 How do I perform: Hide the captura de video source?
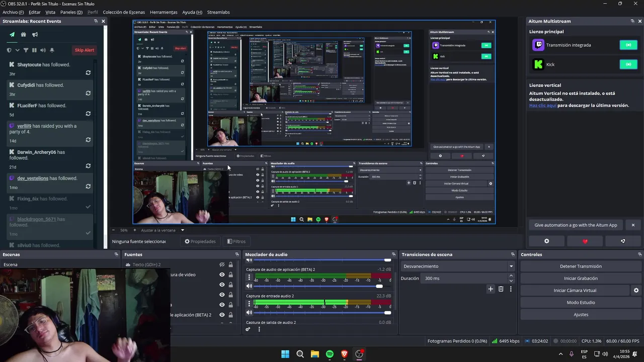pyautogui.click(x=222, y=275)
